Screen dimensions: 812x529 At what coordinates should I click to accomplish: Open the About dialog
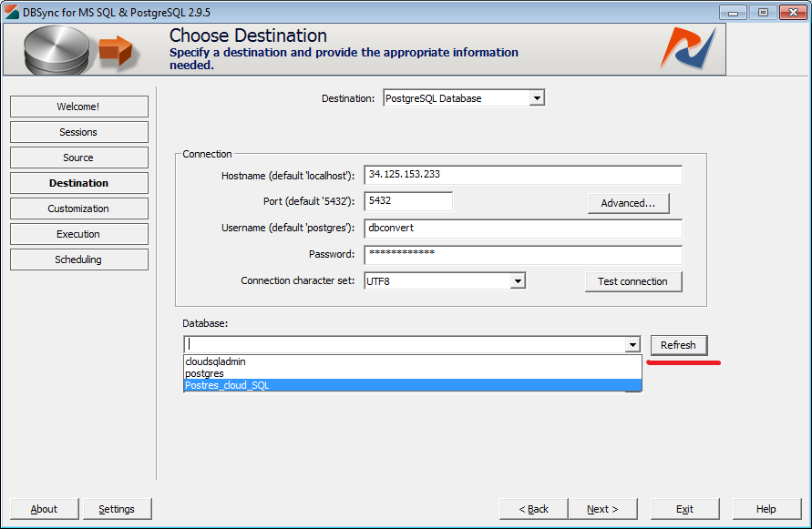click(x=44, y=509)
